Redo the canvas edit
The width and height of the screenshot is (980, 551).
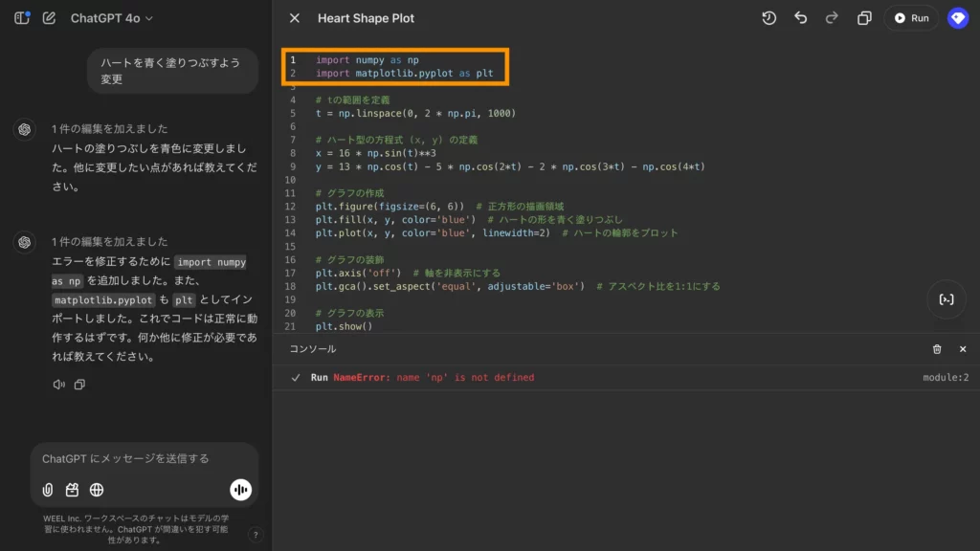coord(832,18)
